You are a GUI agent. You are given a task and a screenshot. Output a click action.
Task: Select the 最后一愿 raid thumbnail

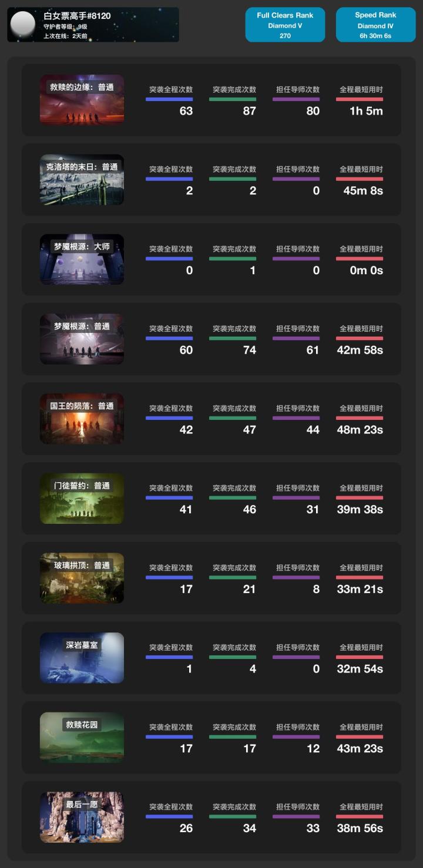(82, 817)
